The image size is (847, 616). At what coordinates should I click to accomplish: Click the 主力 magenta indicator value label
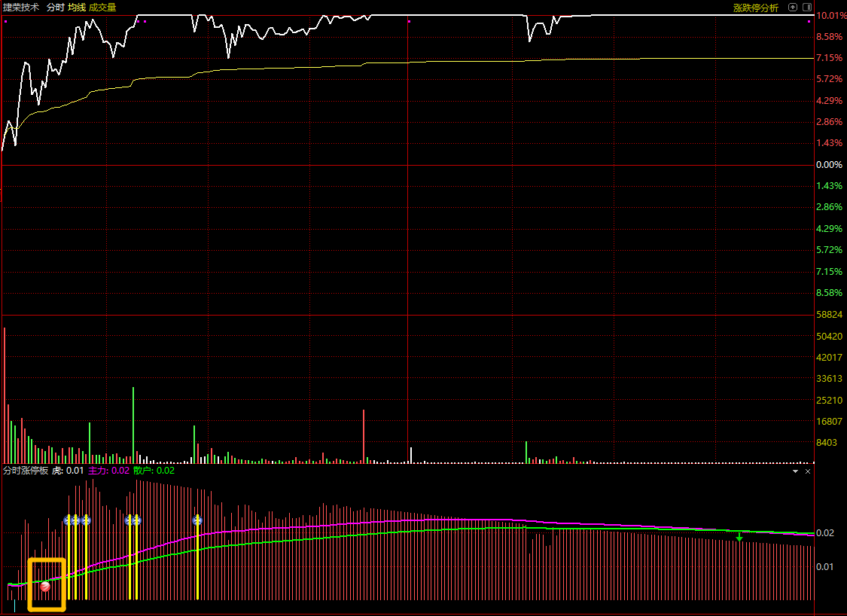[108, 471]
